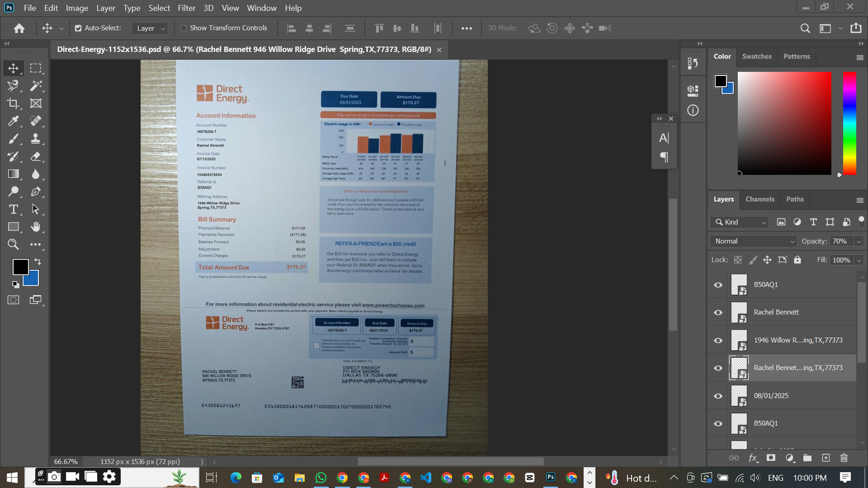Open the blend mode Normal dropdown
The image size is (868, 488).
[754, 241]
